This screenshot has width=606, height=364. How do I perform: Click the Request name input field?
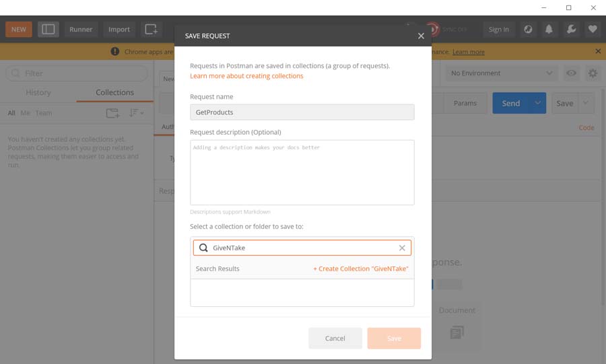click(x=302, y=112)
